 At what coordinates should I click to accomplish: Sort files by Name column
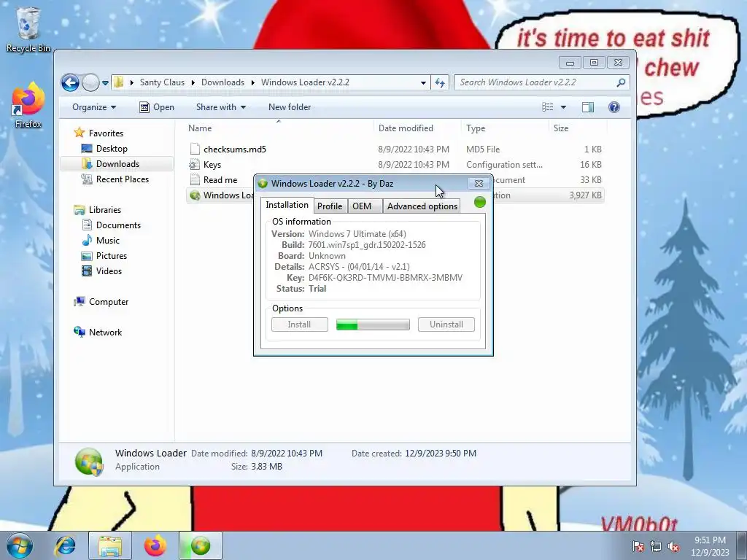pos(278,128)
